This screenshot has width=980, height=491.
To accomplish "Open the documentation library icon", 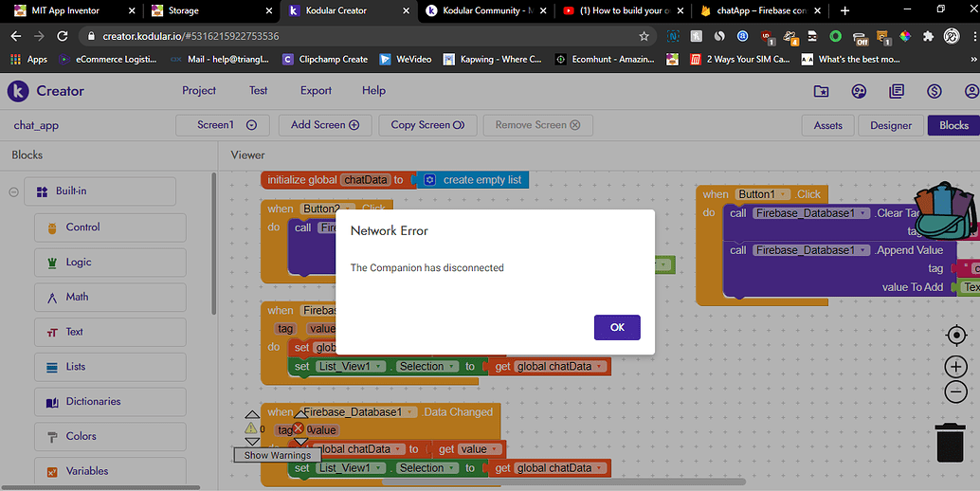I will tap(897, 91).
